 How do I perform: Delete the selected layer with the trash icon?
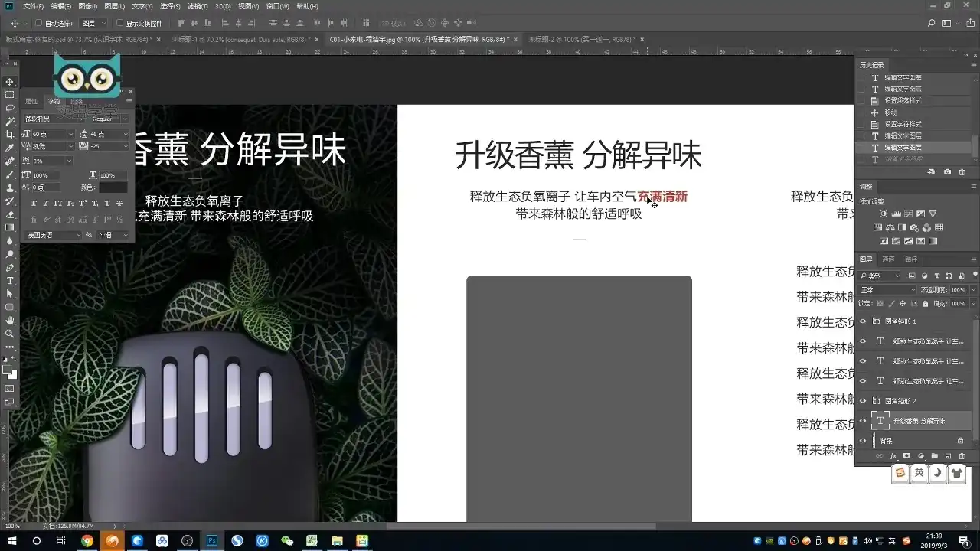pyautogui.click(x=961, y=456)
